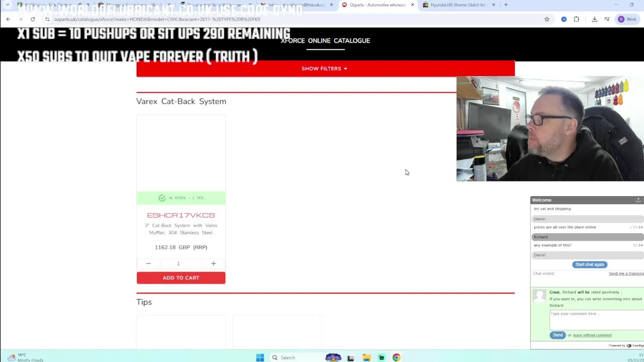Close the Ozparts Automotive tab
Screen dimensions: 644x362
point(413,5)
